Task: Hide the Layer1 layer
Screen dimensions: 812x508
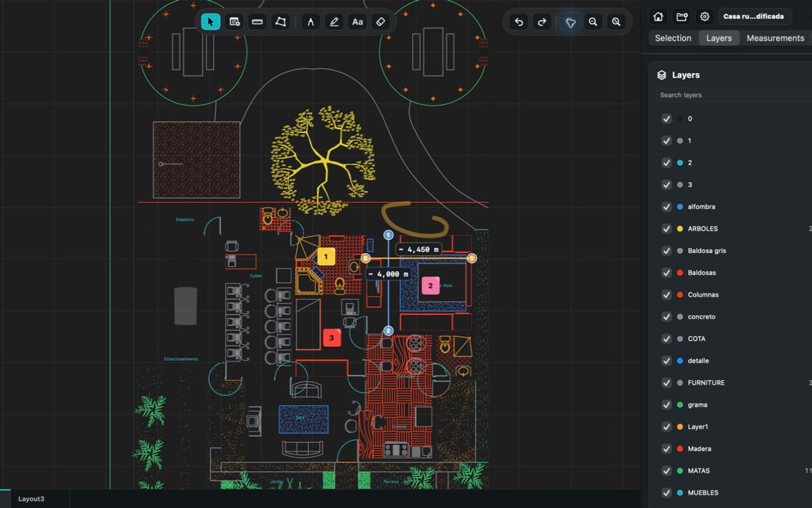Action: pos(667,427)
